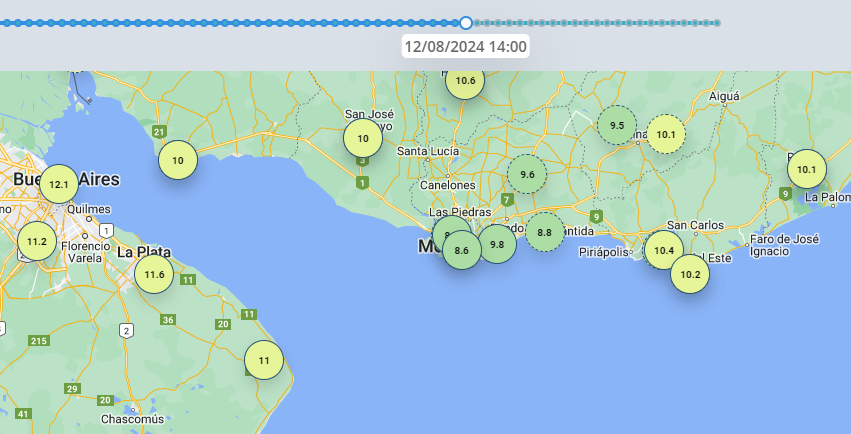Click the Piriápolis label
This screenshot has width=851, height=434.
click(604, 253)
